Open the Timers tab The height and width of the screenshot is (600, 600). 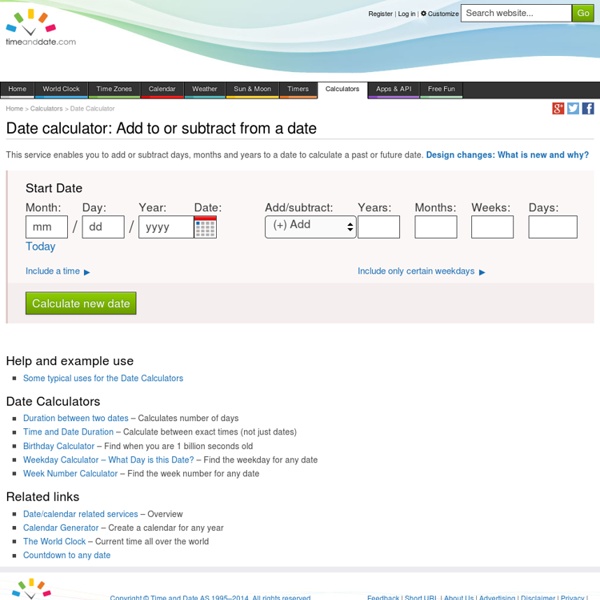click(298, 89)
